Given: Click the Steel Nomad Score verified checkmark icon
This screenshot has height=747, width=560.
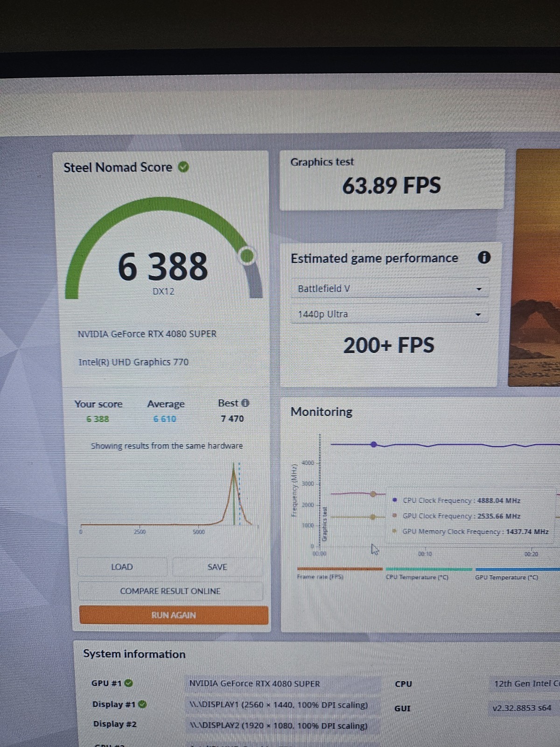Looking at the screenshot, I should 184,167.
